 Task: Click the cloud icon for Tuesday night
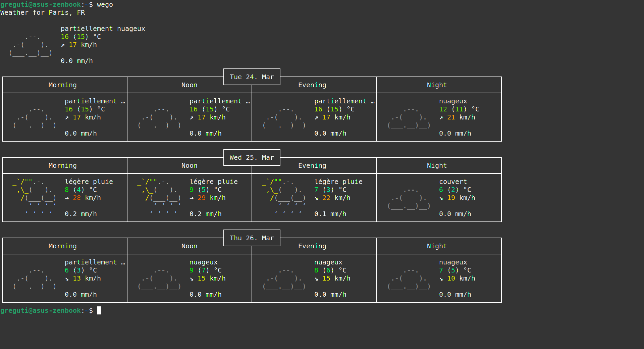point(409,118)
